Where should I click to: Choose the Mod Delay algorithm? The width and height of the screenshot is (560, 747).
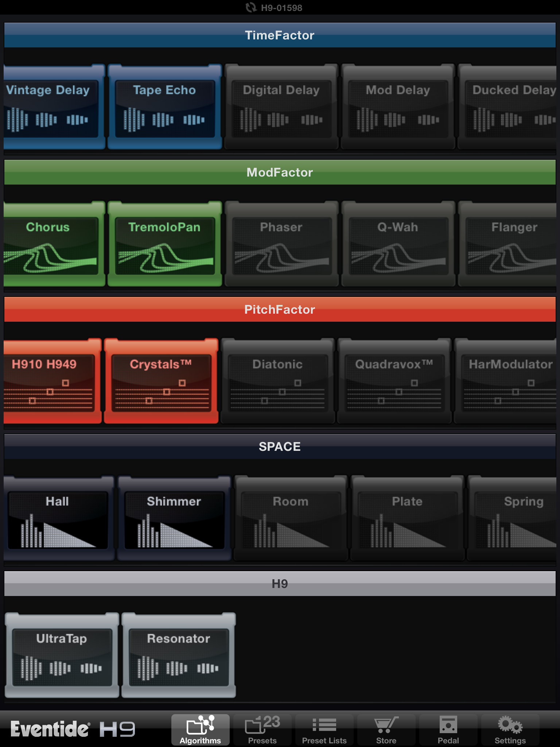point(398,107)
